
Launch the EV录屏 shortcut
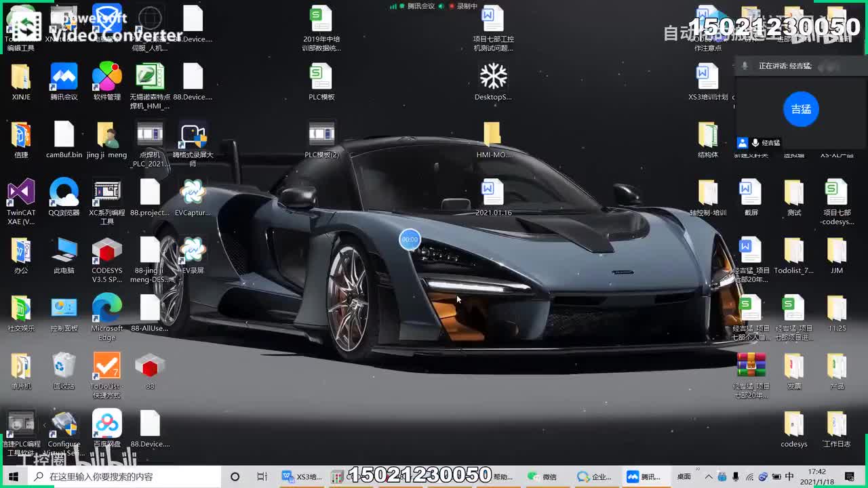[193, 255]
